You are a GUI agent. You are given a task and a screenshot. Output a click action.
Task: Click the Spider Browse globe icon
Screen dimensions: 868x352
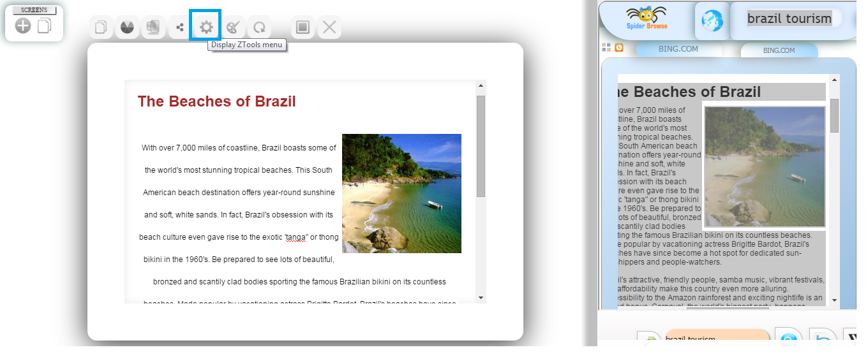coord(708,21)
